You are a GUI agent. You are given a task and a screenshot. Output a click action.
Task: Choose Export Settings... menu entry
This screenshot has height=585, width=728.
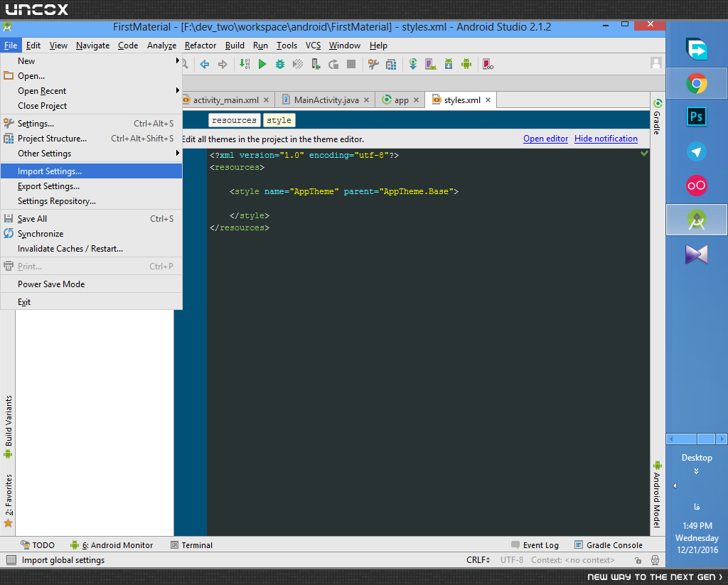click(92, 186)
